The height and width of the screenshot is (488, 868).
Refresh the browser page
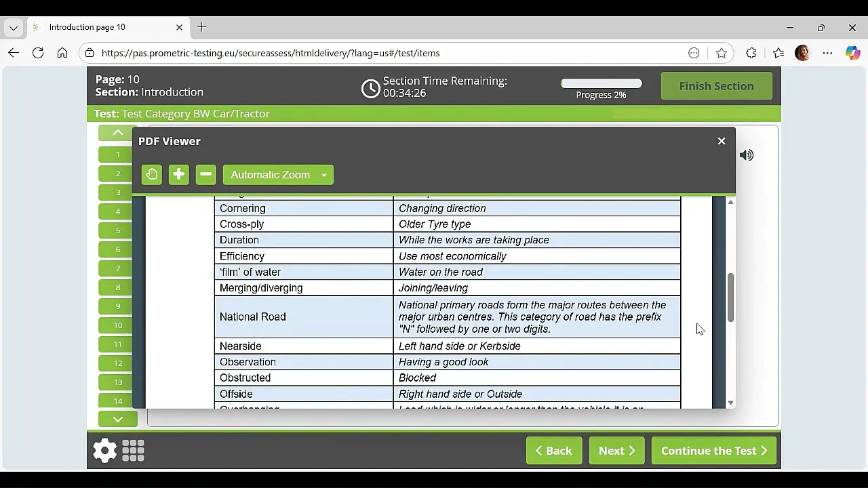click(38, 53)
